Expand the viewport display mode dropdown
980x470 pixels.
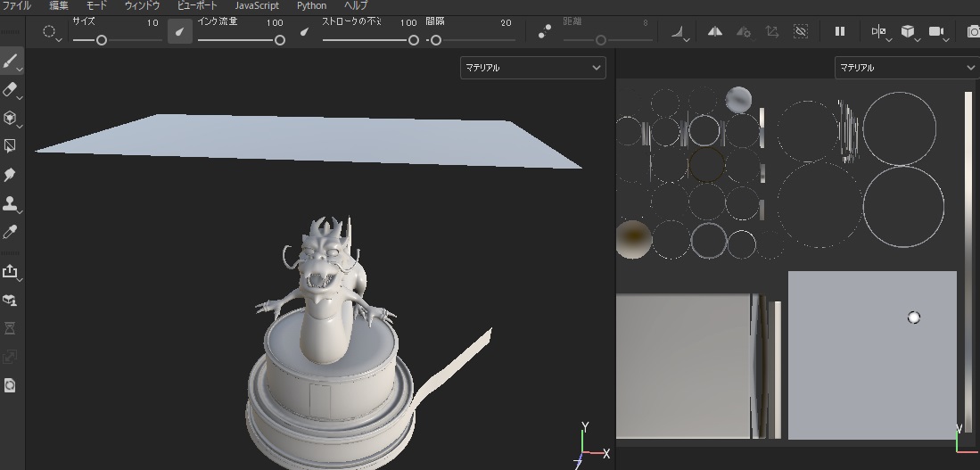pyautogui.click(x=881, y=31)
